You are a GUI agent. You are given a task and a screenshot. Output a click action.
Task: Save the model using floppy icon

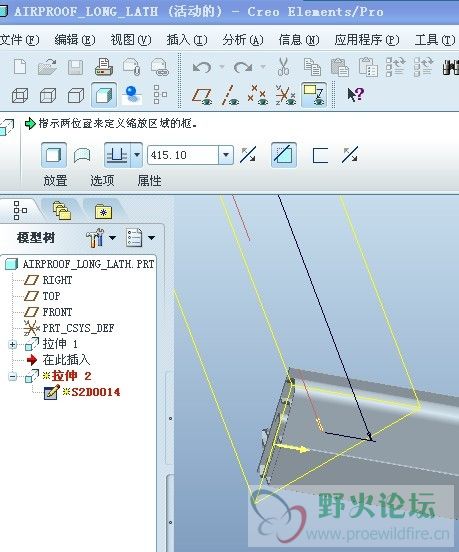click(75, 67)
